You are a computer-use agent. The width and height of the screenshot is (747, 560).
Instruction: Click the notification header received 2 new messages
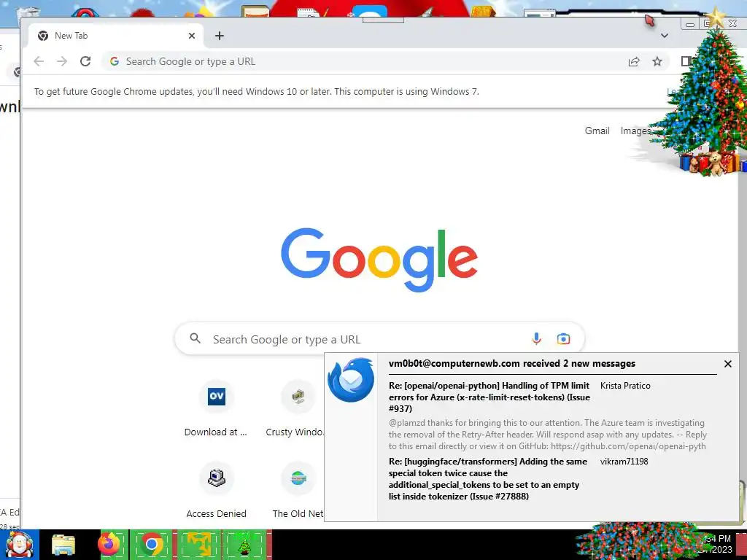511,363
